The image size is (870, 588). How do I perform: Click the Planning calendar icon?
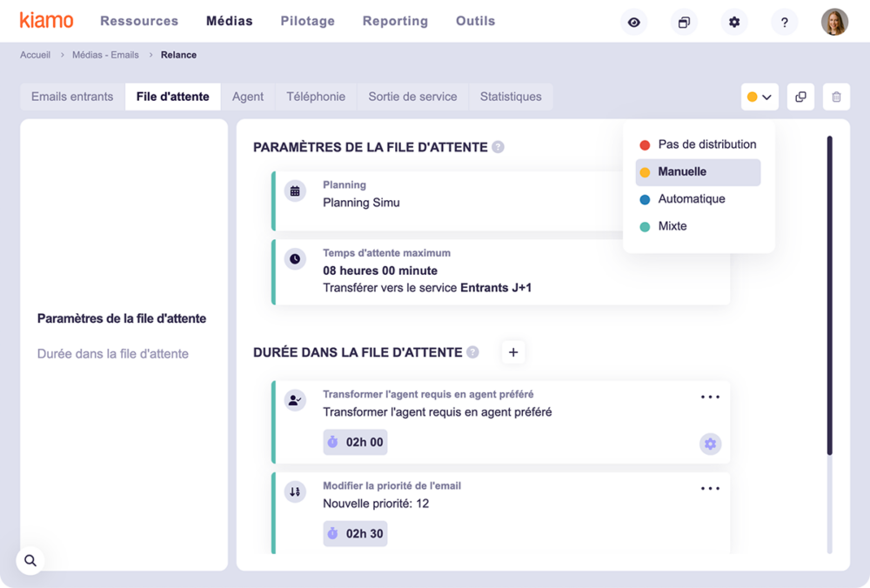click(x=295, y=190)
